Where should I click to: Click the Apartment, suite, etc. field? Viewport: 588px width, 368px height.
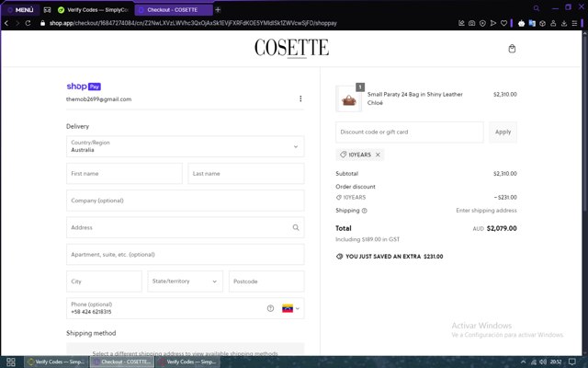pyautogui.click(x=186, y=255)
